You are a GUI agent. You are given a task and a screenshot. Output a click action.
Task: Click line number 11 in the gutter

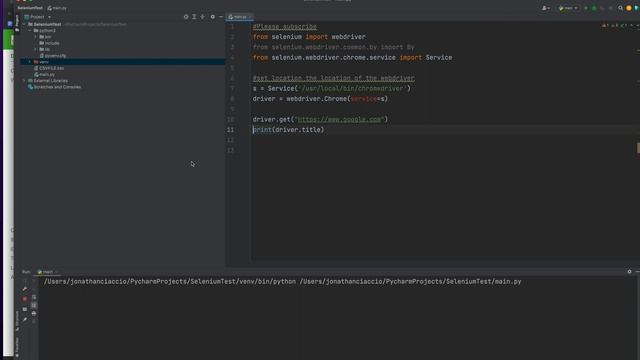(231, 130)
